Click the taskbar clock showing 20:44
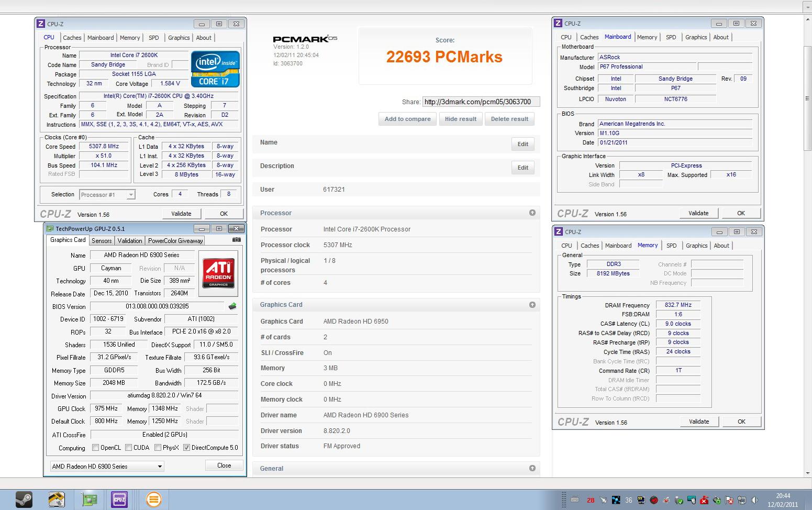This screenshot has height=510, width=812. pos(783,500)
